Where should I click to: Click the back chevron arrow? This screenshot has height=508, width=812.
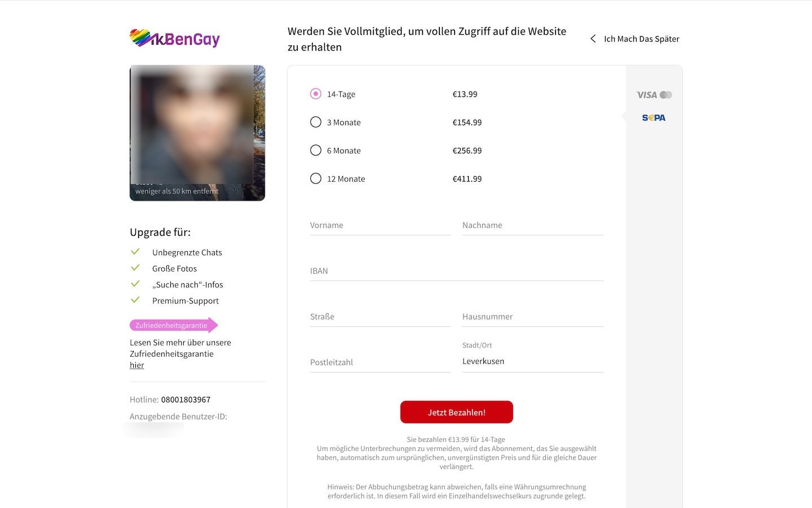point(593,39)
